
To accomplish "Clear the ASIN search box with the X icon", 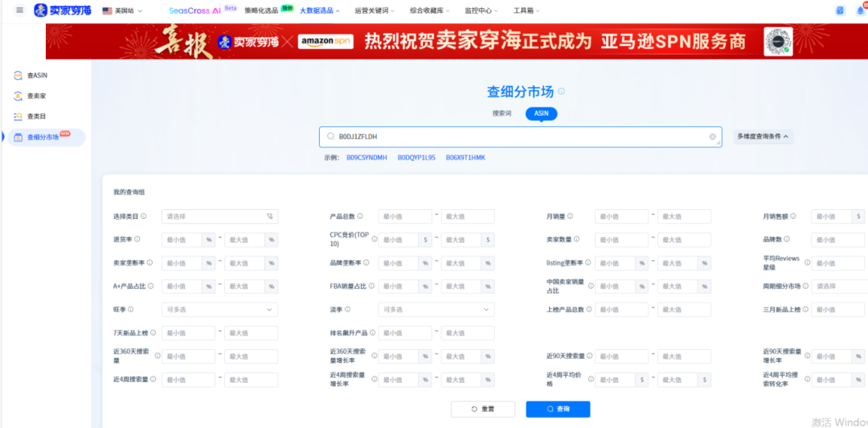I will click(x=712, y=137).
